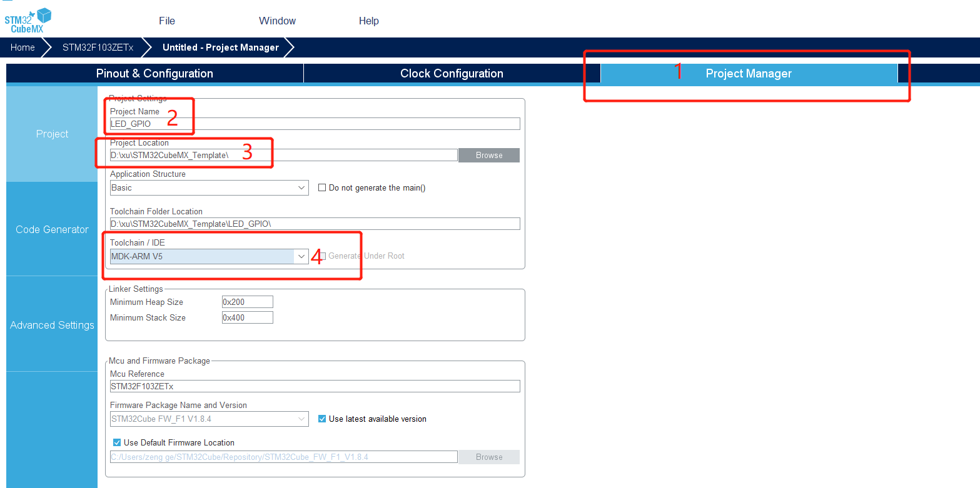This screenshot has height=488, width=980.
Task: Click the Minimum Heap Size field
Action: pyautogui.click(x=248, y=302)
